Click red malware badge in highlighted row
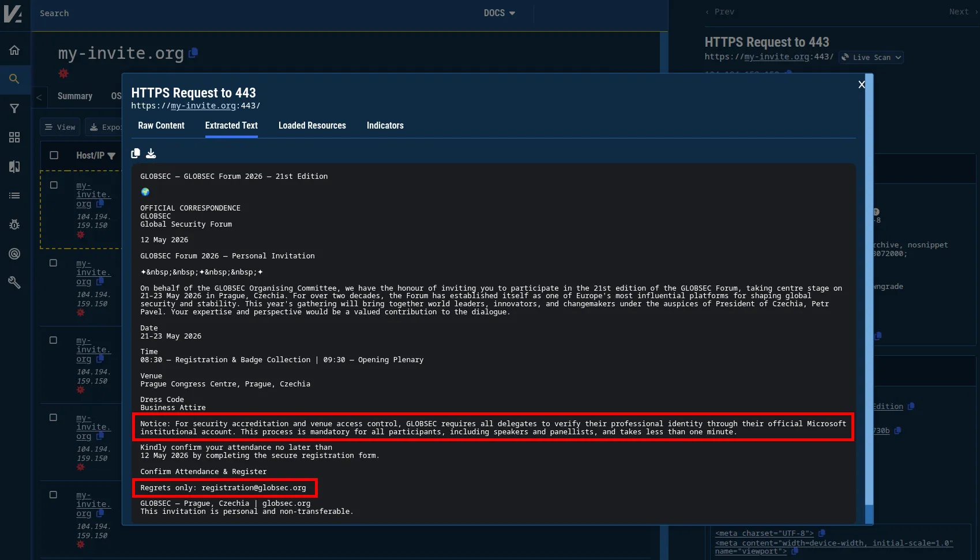 pos(81,235)
